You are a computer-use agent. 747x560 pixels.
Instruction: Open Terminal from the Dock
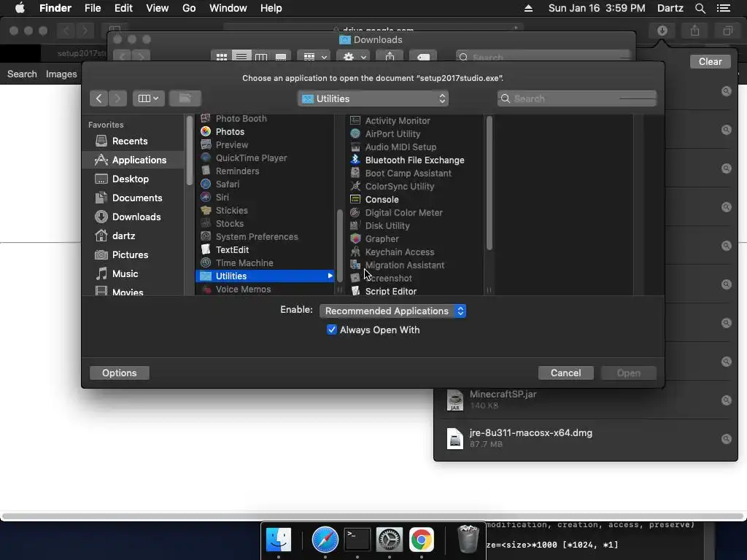click(x=357, y=540)
